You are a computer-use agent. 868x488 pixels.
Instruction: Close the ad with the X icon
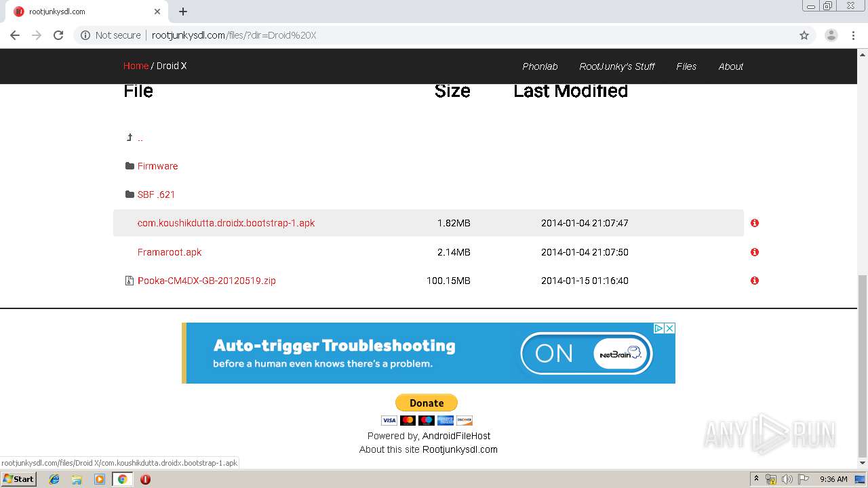pyautogui.click(x=669, y=328)
